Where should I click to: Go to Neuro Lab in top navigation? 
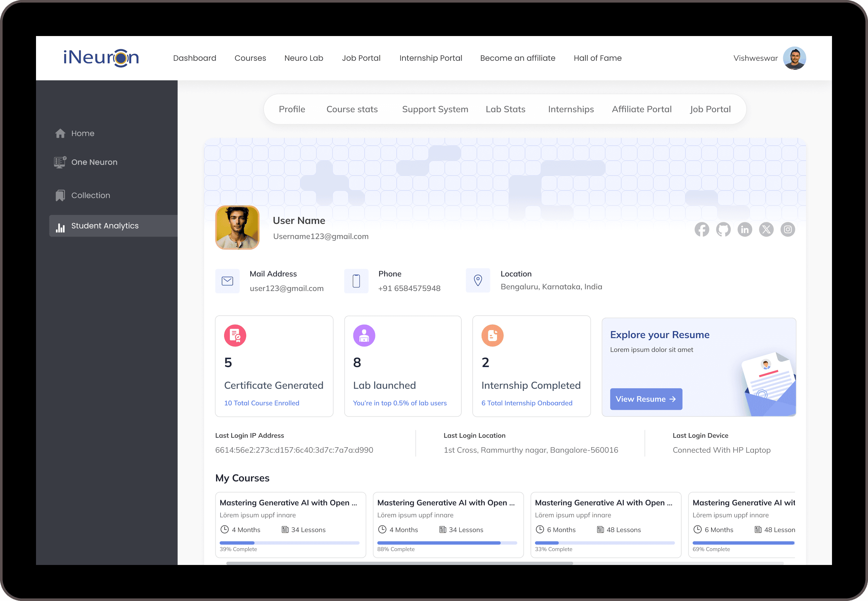303,58
